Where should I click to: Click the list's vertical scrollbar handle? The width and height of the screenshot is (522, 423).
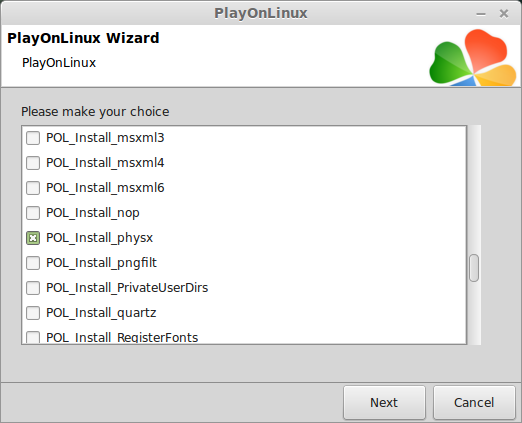(474, 268)
